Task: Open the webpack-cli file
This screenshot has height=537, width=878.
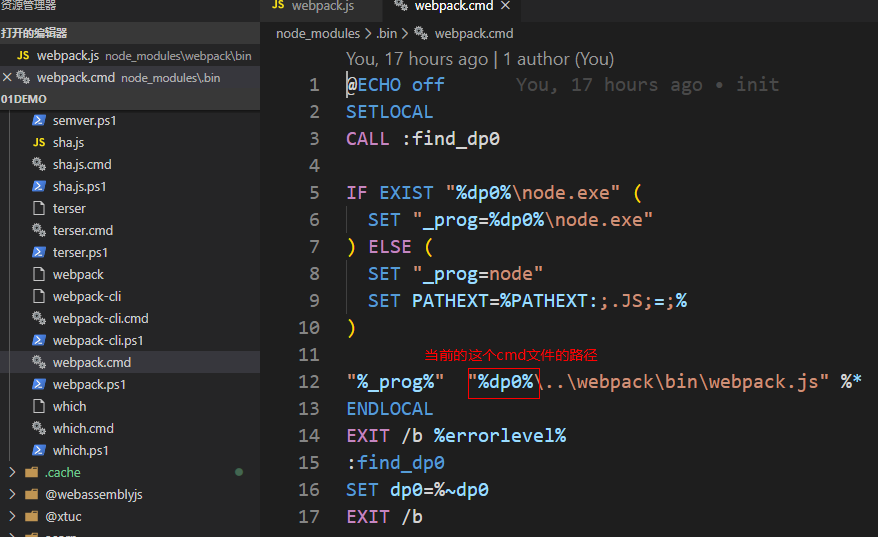Action: (x=87, y=296)
